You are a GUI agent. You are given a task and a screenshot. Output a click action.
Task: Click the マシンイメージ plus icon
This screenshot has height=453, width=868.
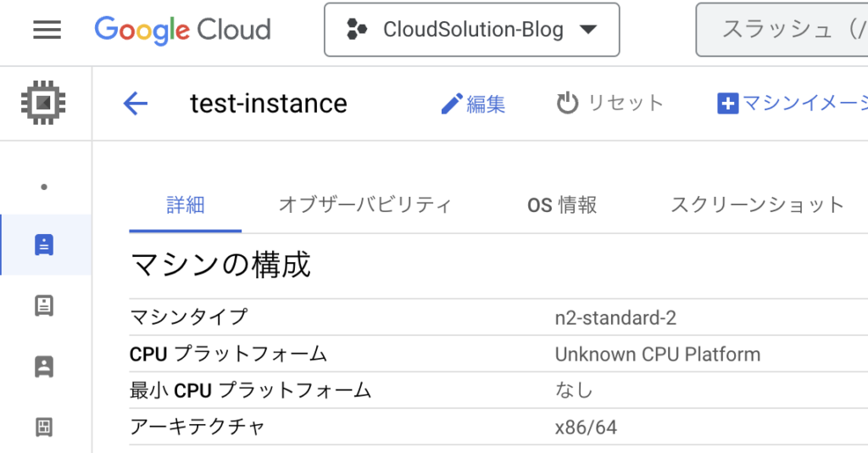point(728,103)
